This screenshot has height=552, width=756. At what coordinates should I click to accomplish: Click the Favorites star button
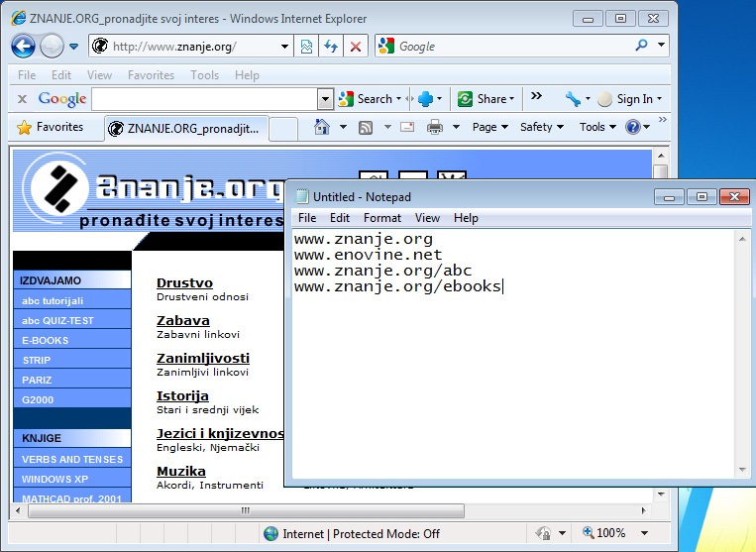pos(50,127)
